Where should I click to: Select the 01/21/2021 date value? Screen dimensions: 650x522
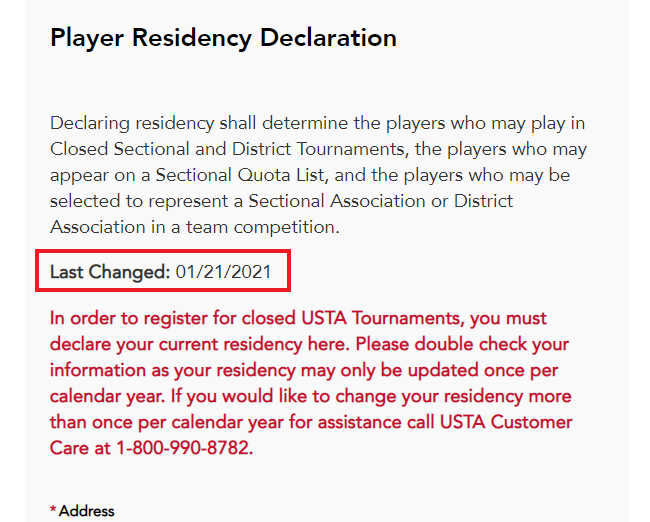(223, 272)
